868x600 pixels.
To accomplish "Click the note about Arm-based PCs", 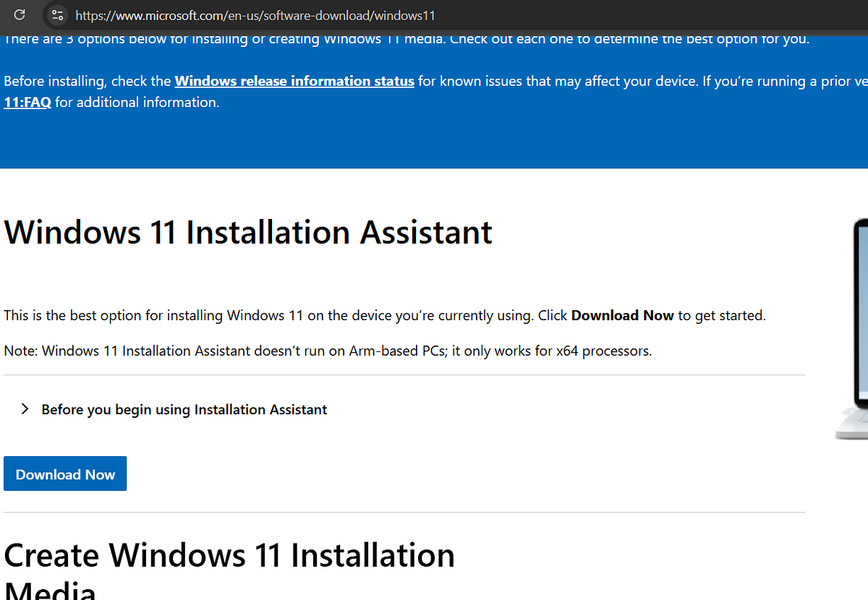I will coord(327,351).
